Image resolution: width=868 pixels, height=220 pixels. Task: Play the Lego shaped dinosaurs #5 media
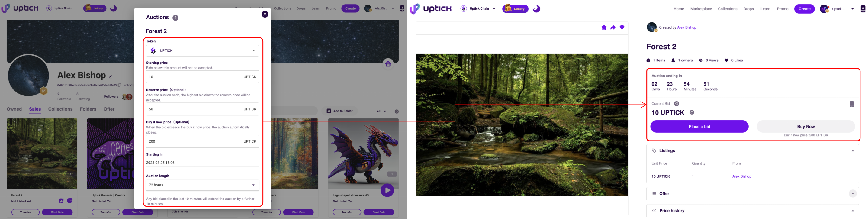[x=387, y=190]
